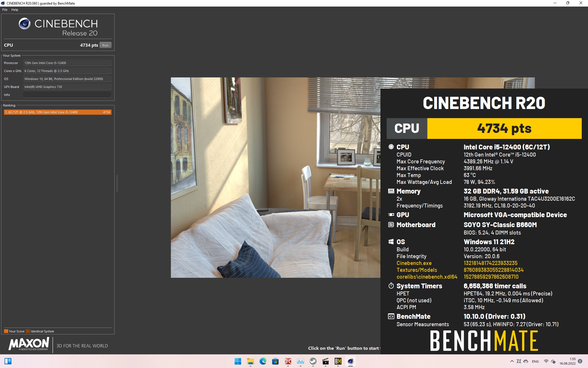Screen dimensions: 588x368
Task: Open the Help menu
Action: tap(15, 10)
